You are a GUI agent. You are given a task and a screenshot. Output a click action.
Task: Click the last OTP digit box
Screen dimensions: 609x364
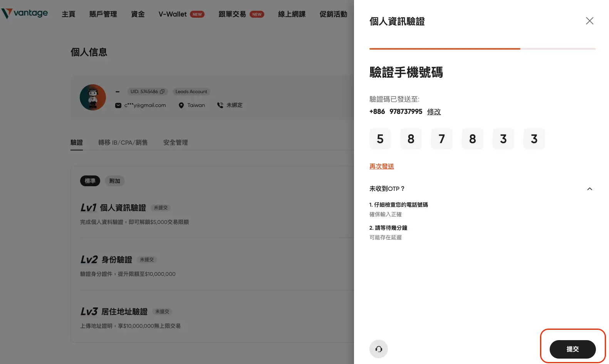[534, 139]
